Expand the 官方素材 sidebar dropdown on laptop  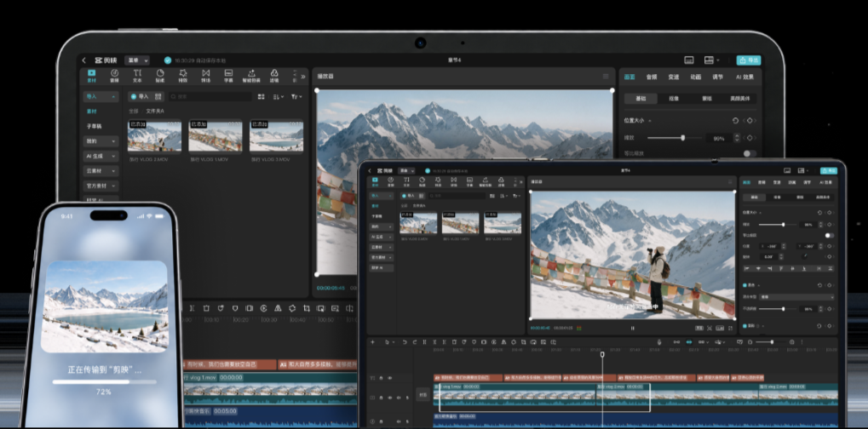[101, 186]
